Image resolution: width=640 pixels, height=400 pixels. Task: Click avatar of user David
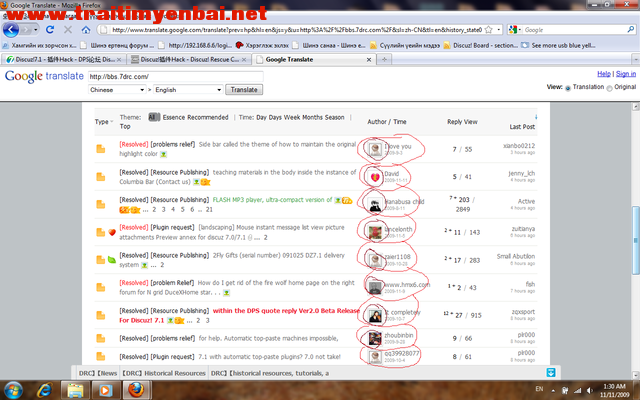click(375, 177)
